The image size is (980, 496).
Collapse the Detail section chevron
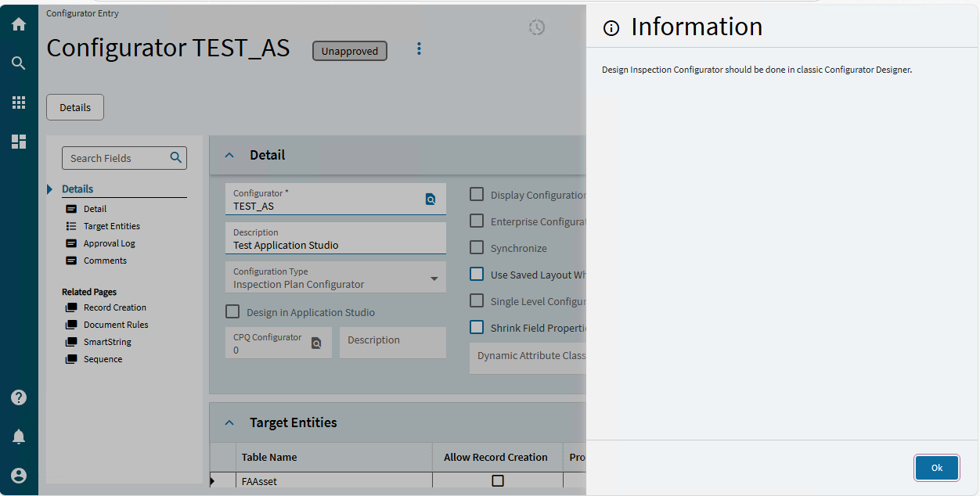tap(229, 155)
